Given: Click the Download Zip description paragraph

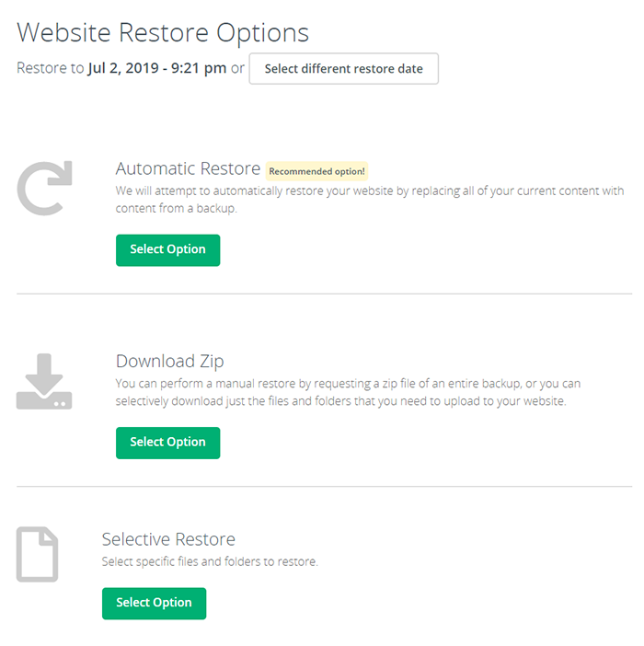Looking at the screenshot, I should [348, 392].
